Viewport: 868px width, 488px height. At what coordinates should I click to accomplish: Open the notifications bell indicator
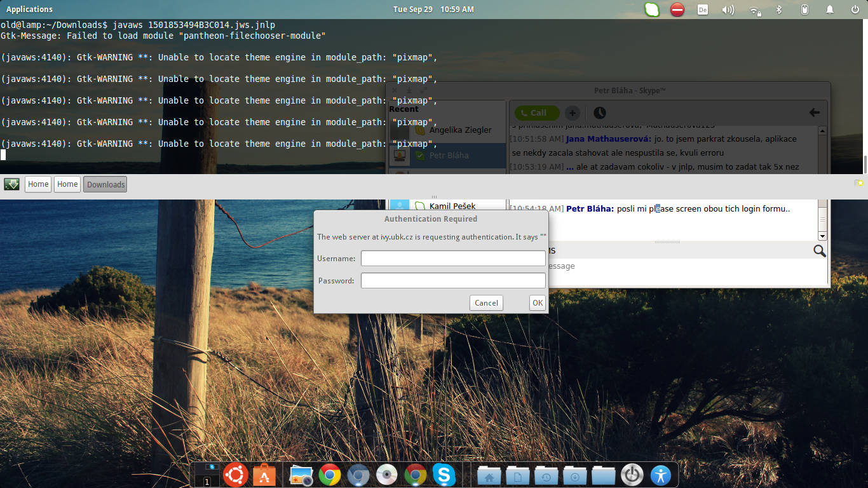pyautogui.click(x=830, y=10)
